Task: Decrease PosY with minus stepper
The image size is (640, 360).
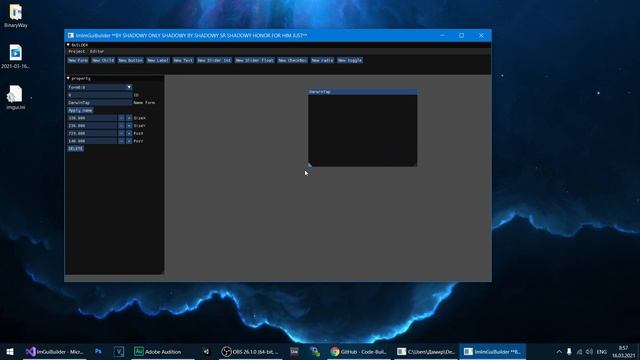Action: pos(121,141)
